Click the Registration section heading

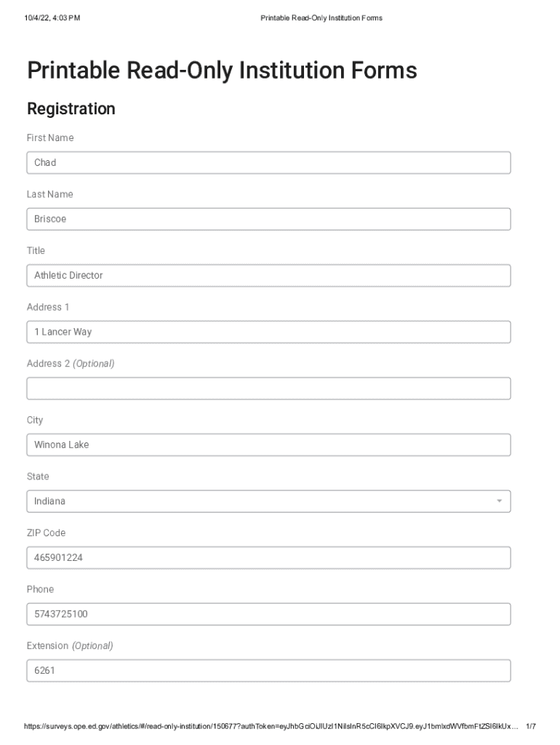click(x=71, y=109)
